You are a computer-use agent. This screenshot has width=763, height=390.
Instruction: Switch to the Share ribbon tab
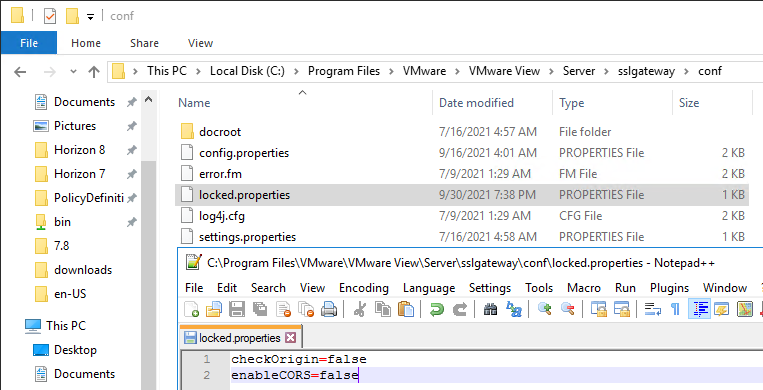144,43
